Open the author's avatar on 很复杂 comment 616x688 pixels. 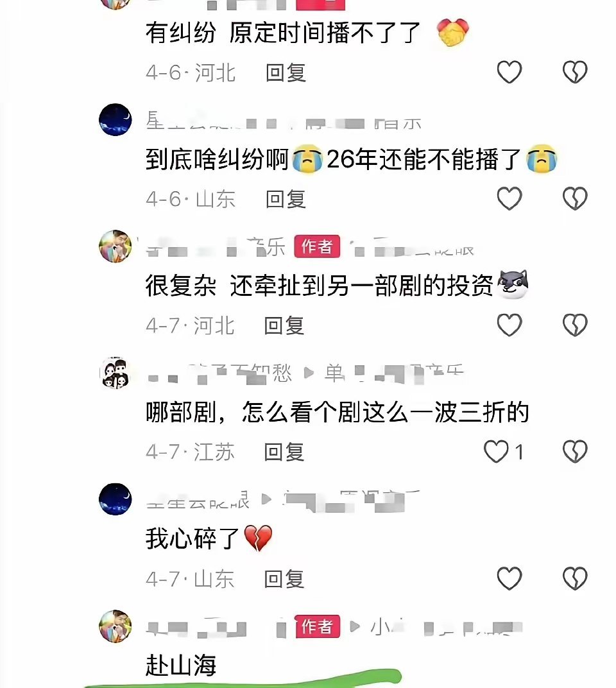tap(116, 246)
